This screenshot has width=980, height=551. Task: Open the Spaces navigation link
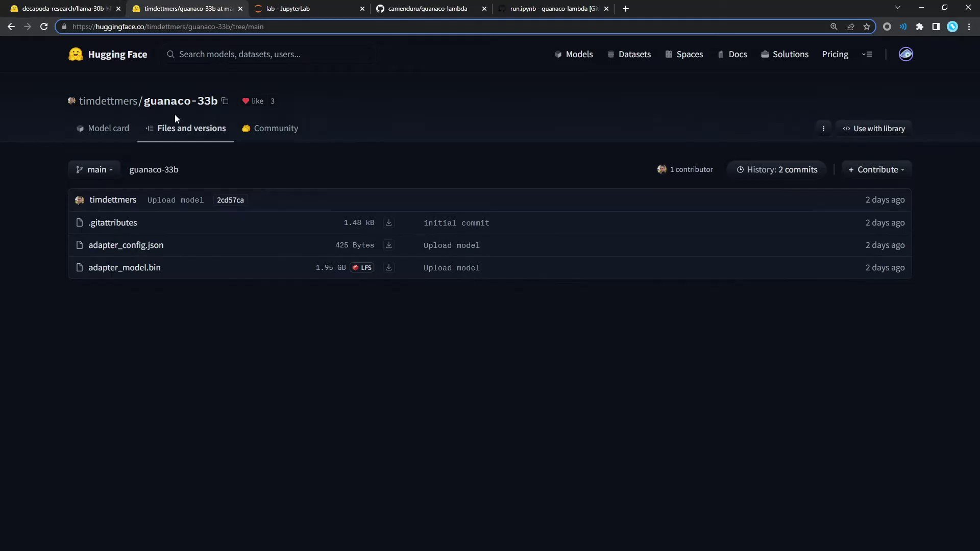(x=684, y=54)
